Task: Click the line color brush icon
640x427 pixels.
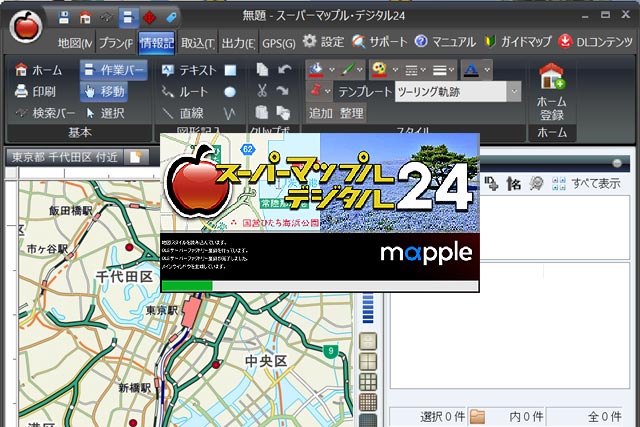Action: click(x=347, y=70)
